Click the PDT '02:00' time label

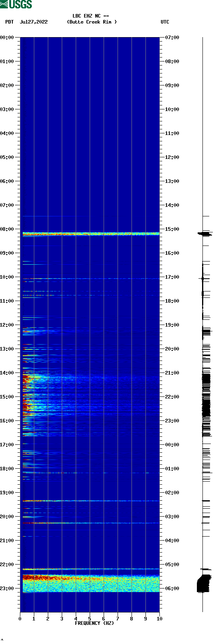pos(7,85)
